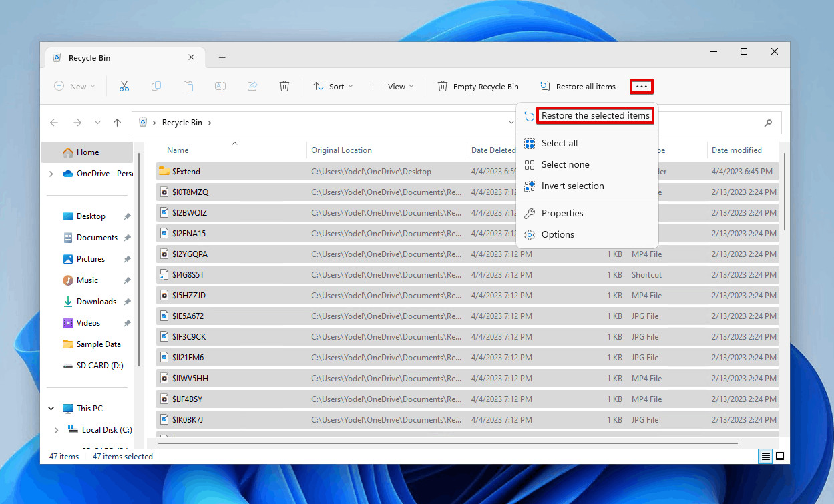Click the search magnifier icon
Screen dimensions: 834x504
pyautogui.click(x=768, y=123)
